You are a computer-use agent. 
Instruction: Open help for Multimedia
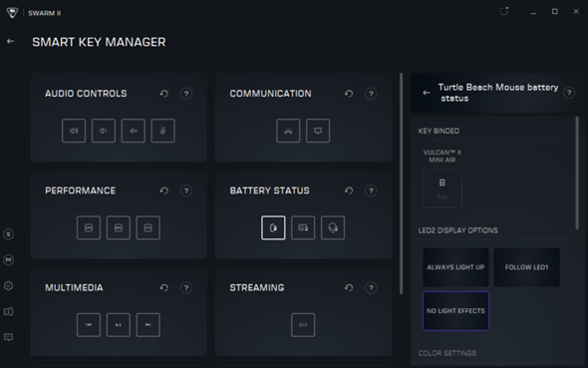click(x=186, y=288)
